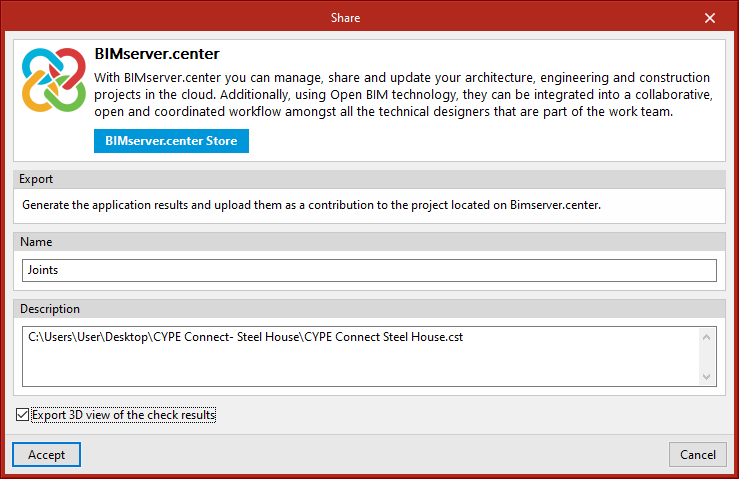Viewport: 739px width, 479px height.
Task: Click the Name field containing Joints
Action: click(x=369, y=270)
